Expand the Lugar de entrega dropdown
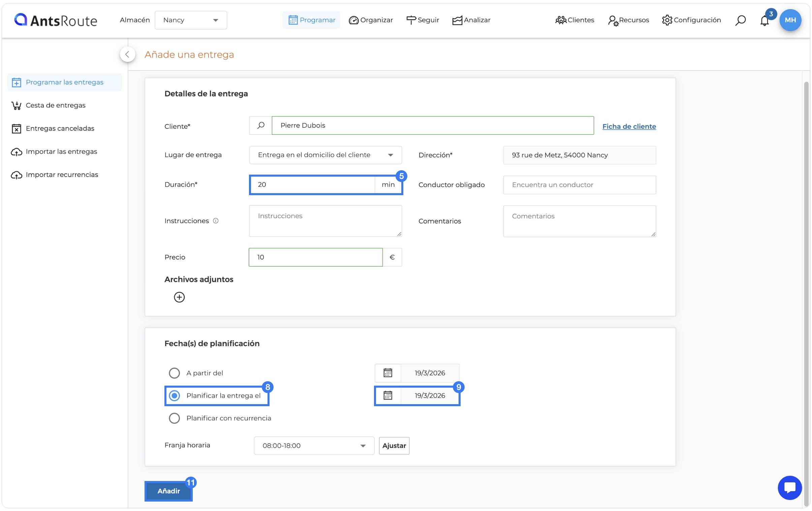The height and width of the screenshot is (511, 812). [x=325, y=155]
